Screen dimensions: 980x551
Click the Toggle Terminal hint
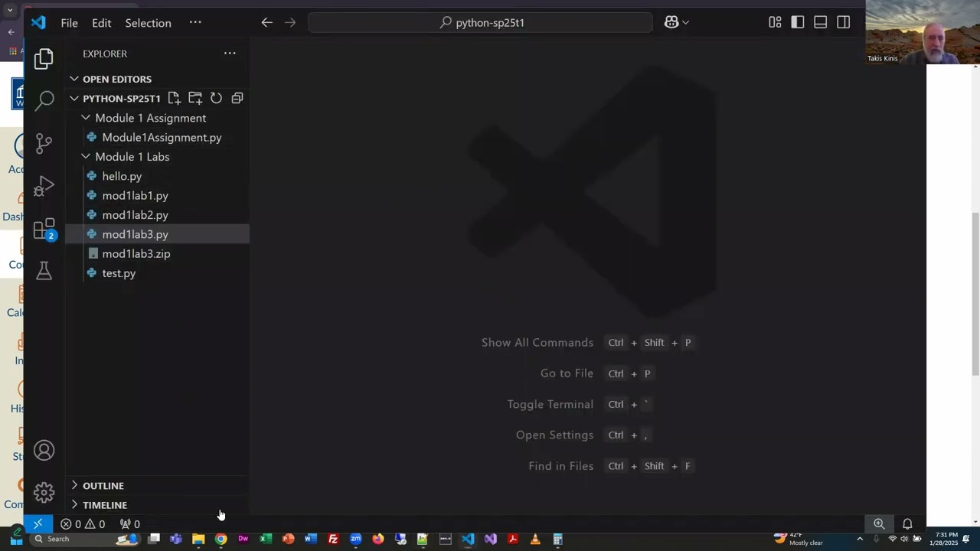click(550, 404)
